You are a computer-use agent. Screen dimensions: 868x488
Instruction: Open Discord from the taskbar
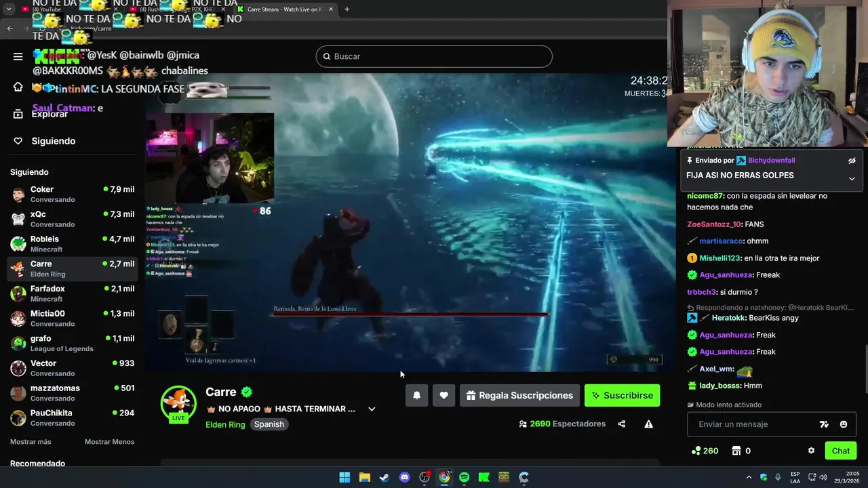[404, 477]
